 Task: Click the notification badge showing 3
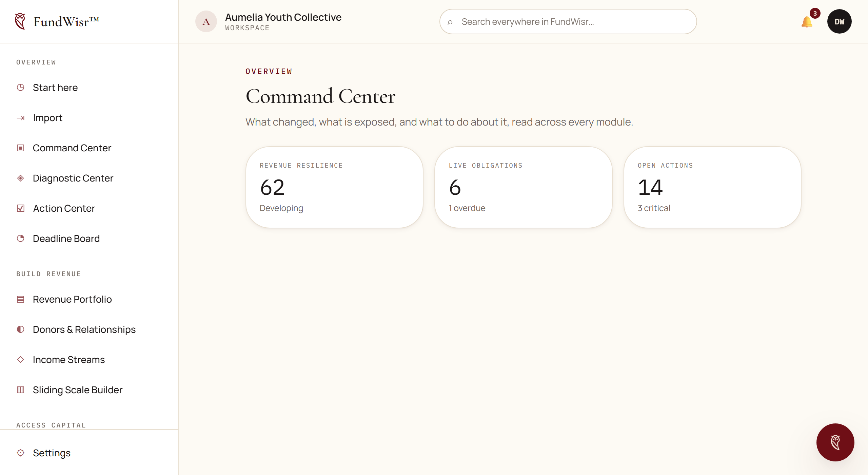pos(815,13)
